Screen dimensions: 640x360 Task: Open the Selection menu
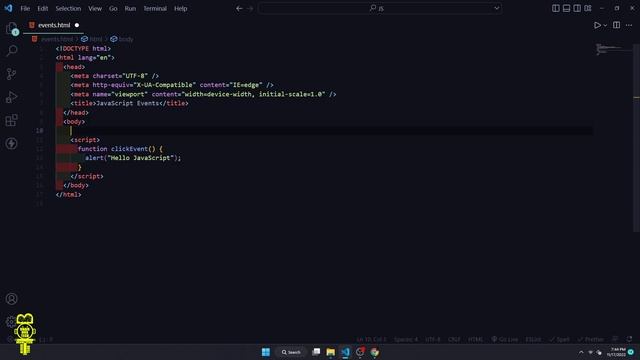click(68, 8)
